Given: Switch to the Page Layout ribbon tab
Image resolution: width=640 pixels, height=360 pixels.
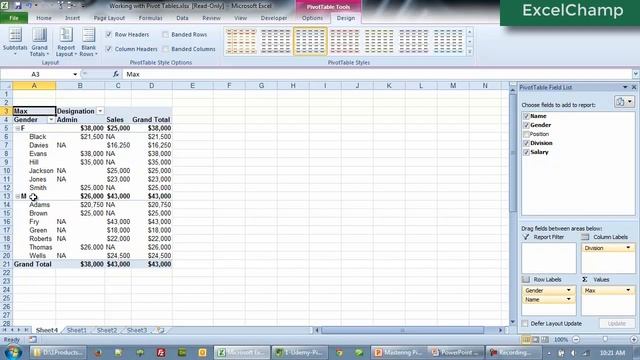Looking at the screenshot, I should [109, 18].
